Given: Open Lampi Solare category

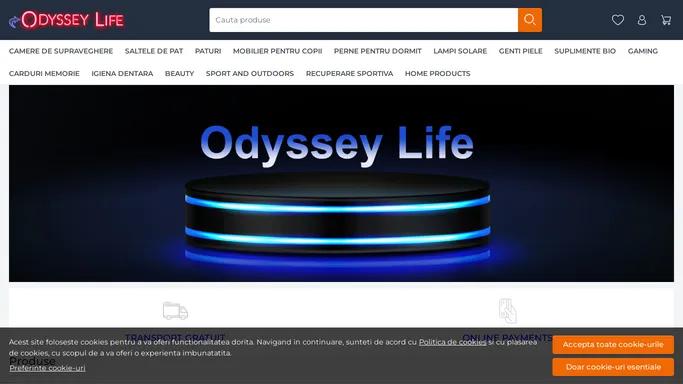Looking at the screenshot, I should (x=460, y=51).
